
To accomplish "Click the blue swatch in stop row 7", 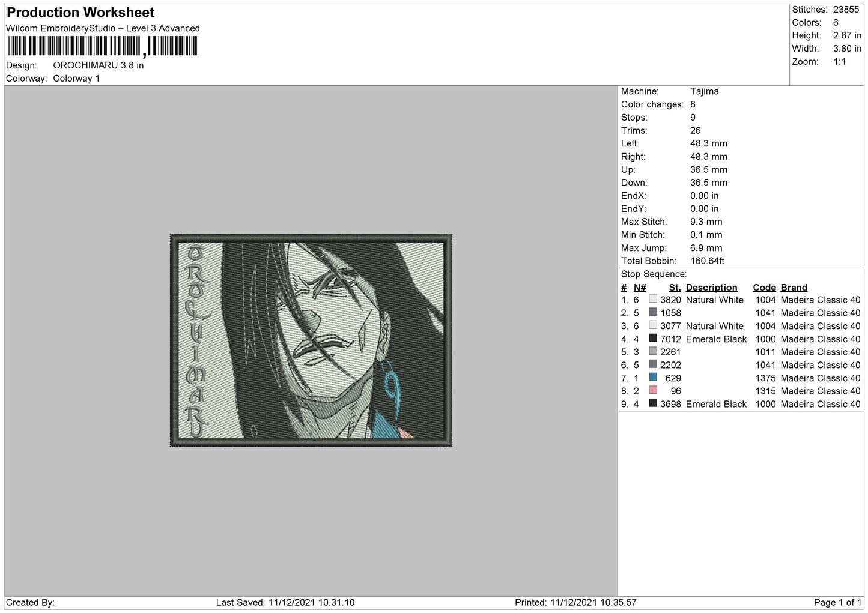I will (653, 377).
